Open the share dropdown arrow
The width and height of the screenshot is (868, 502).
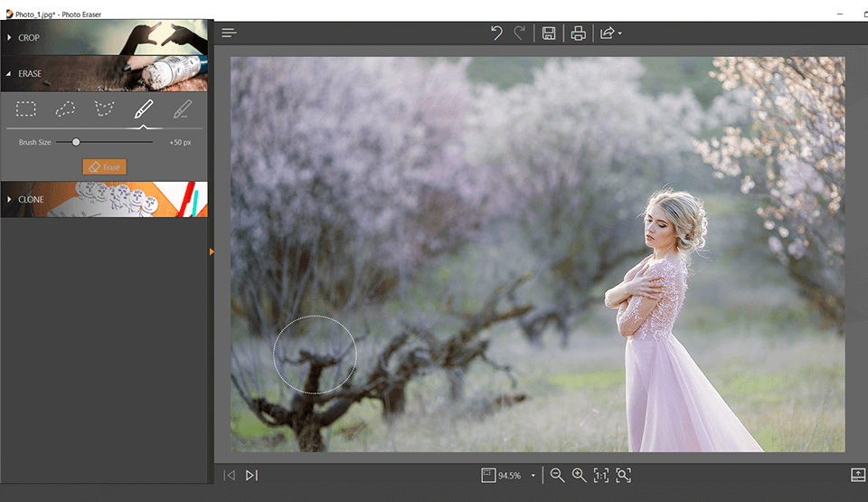620,33
